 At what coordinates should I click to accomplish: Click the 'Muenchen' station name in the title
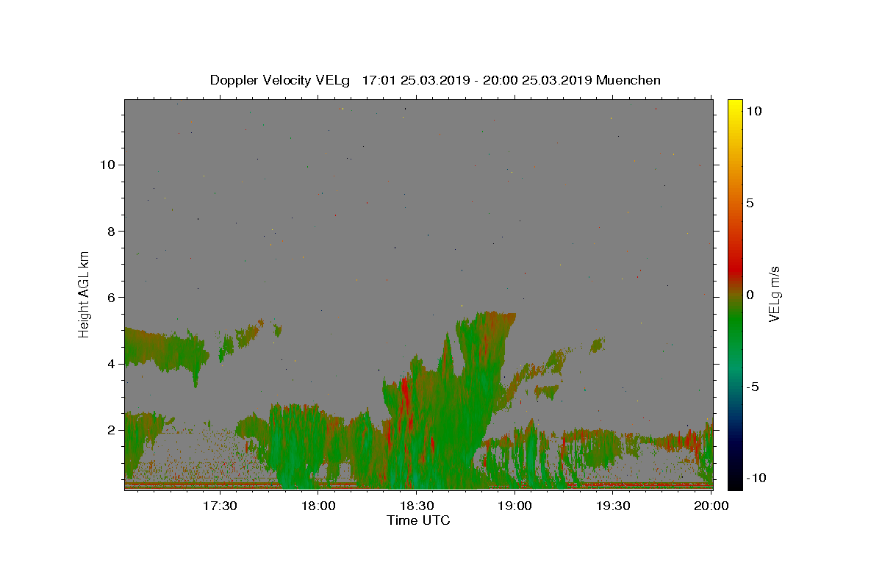(x=628, y=80)
